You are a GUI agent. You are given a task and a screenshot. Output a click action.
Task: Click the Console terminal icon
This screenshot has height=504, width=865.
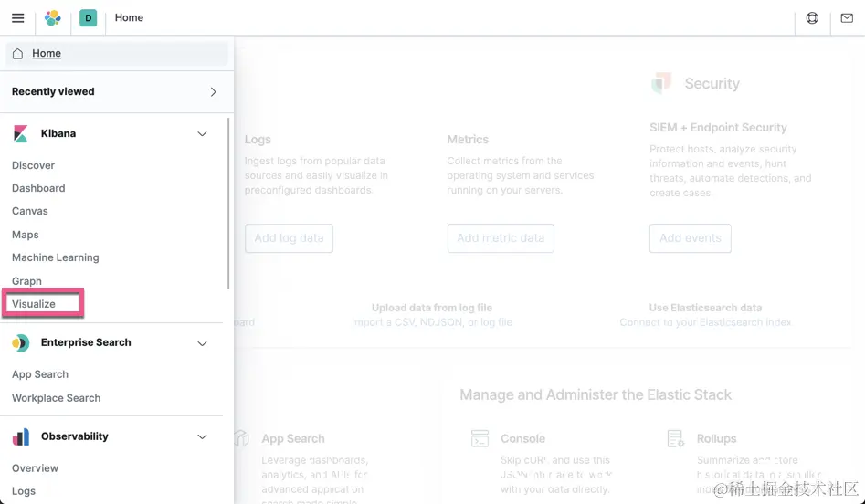tap(480, 438)
